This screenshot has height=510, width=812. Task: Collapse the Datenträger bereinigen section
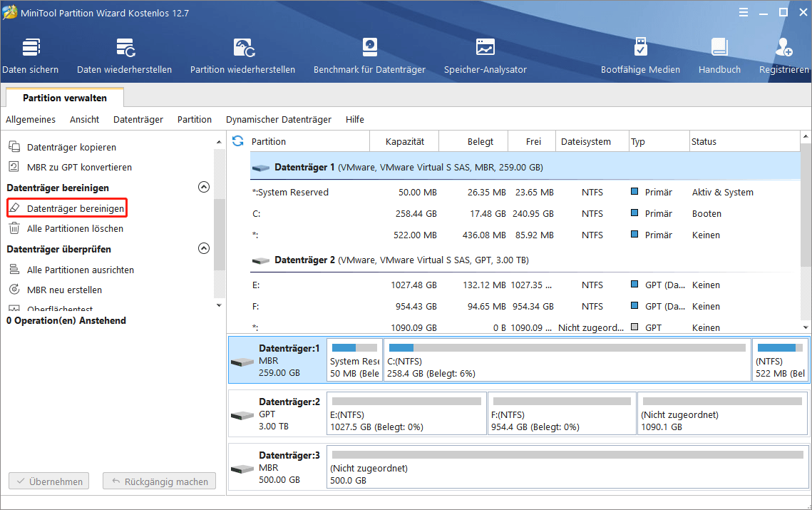coord(204,187)
